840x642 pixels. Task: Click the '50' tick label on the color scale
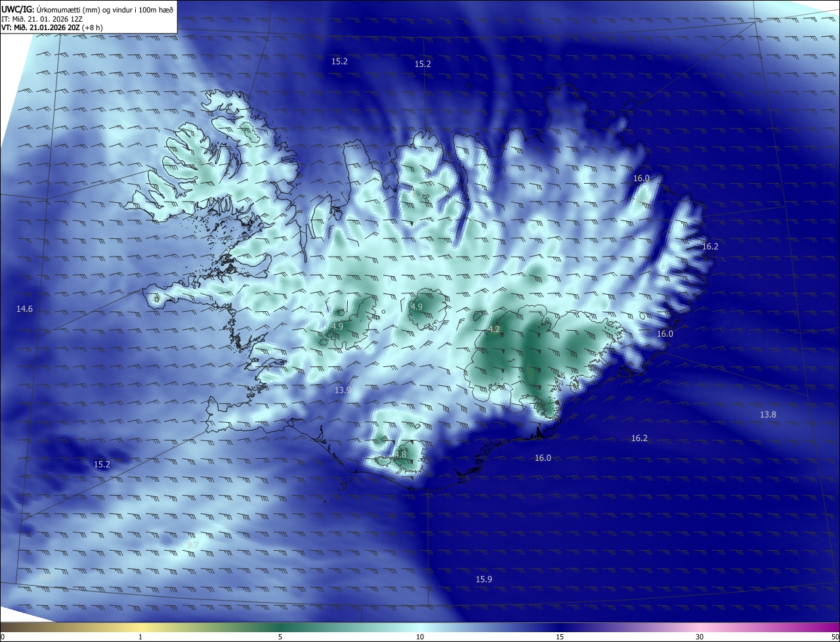(x=835, y=637)
